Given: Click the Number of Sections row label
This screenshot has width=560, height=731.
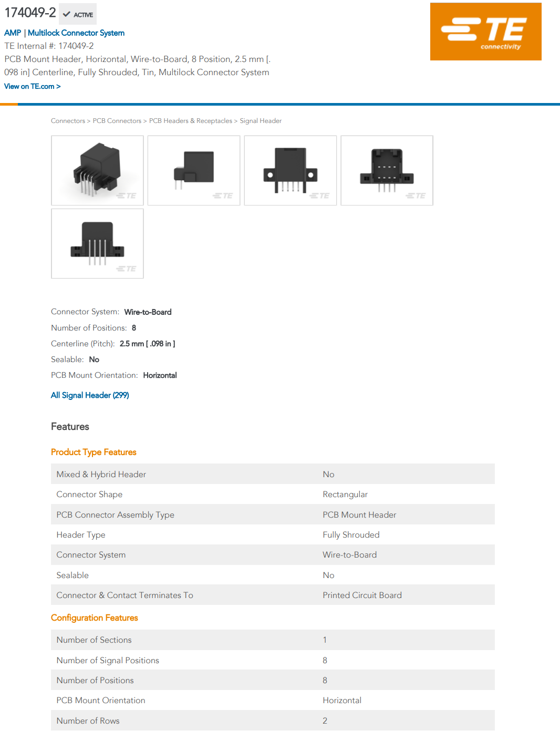Looking at the screenshot, I should (94, 640).
